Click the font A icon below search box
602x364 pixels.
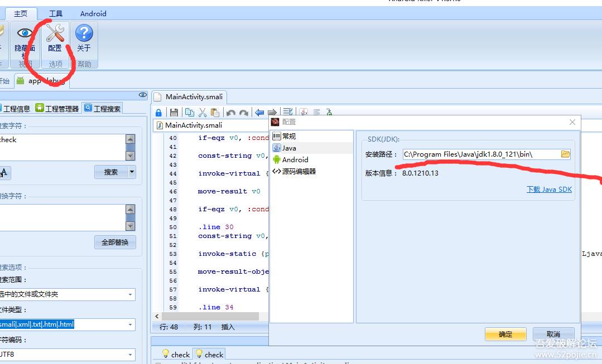pyautogui.click(x=4, y=173)
